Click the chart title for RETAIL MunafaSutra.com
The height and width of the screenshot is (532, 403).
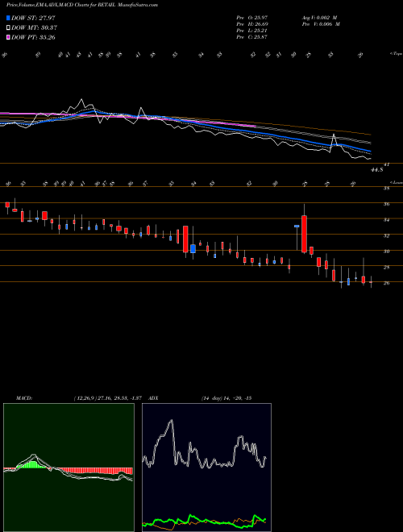pos(82,5)
